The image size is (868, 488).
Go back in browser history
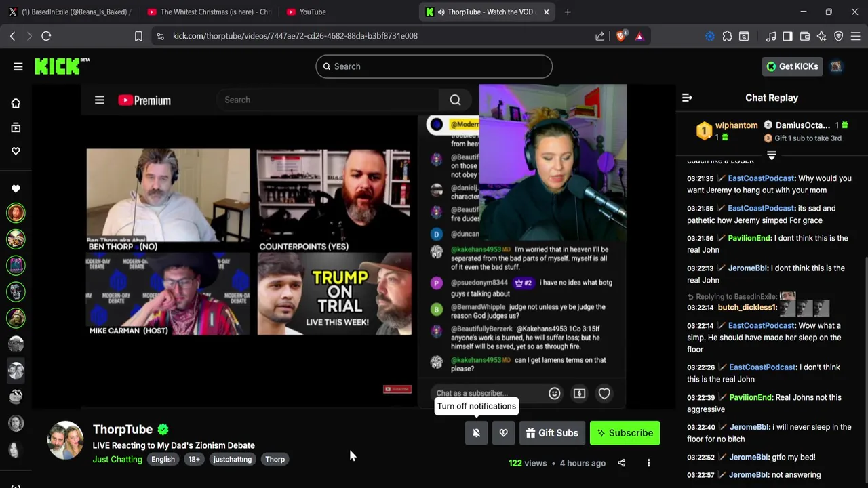[x=12, y=36]
